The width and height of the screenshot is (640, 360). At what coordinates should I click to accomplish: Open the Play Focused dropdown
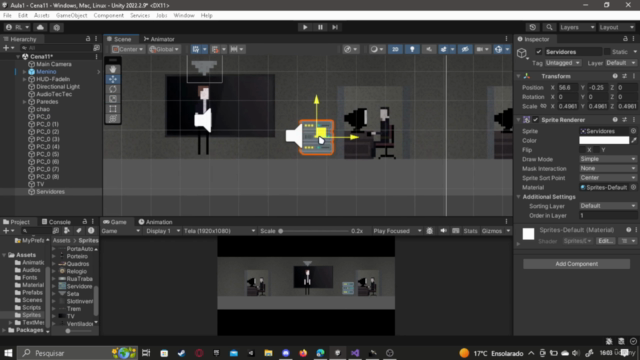397,231
